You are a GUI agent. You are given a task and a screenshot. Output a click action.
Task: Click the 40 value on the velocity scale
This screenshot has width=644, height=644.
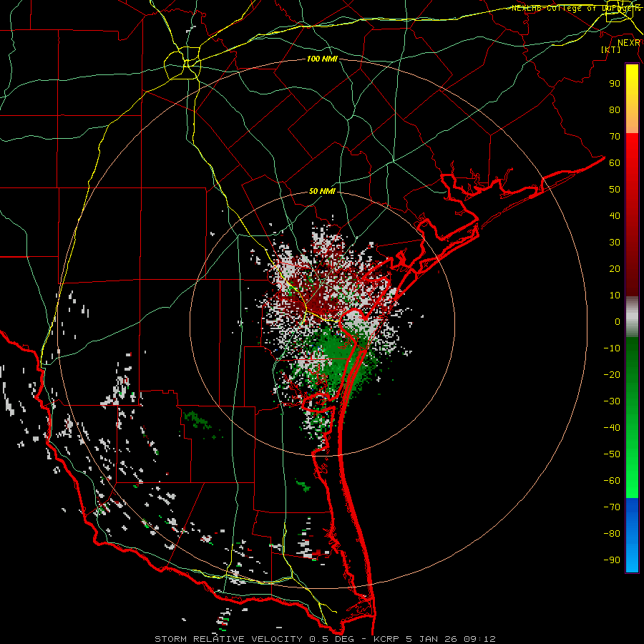615,216
